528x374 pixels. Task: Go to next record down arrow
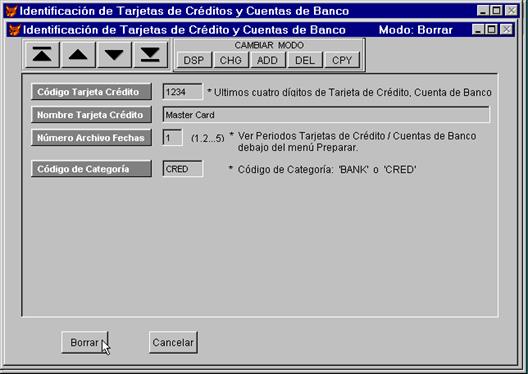[114, 55]
